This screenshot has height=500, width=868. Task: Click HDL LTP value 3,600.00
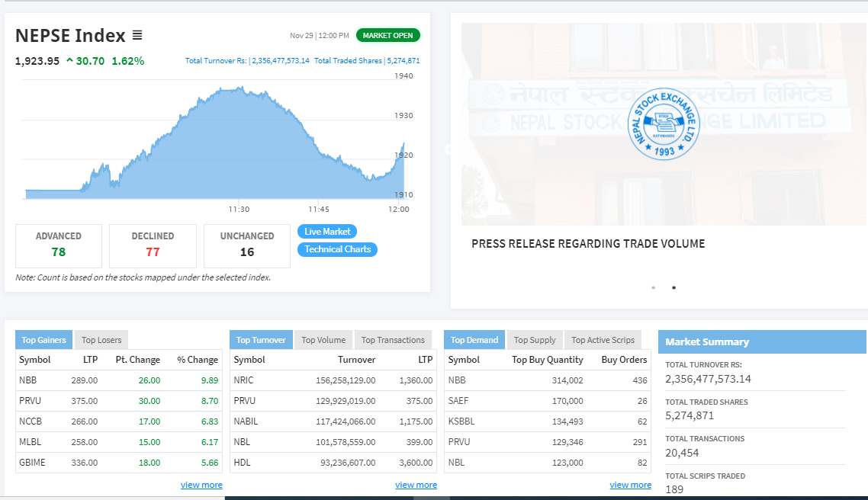coord(416,463)
